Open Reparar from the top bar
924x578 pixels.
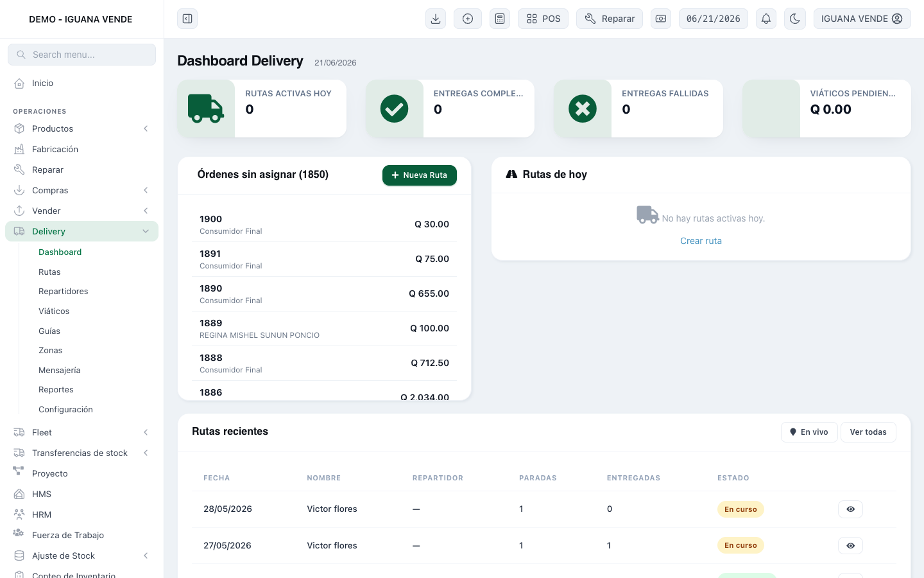click(610, 19)
